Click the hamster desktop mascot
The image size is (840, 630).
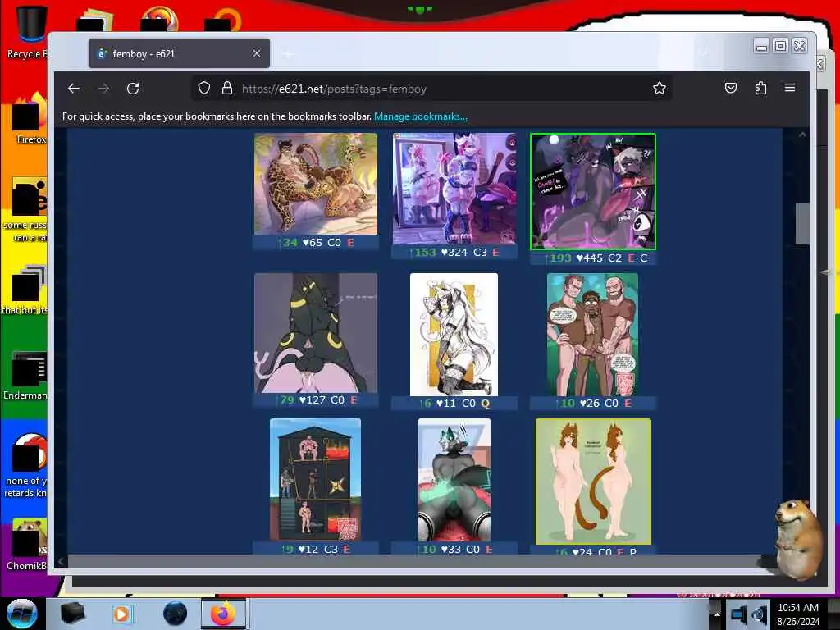click(x=797, y=540)
